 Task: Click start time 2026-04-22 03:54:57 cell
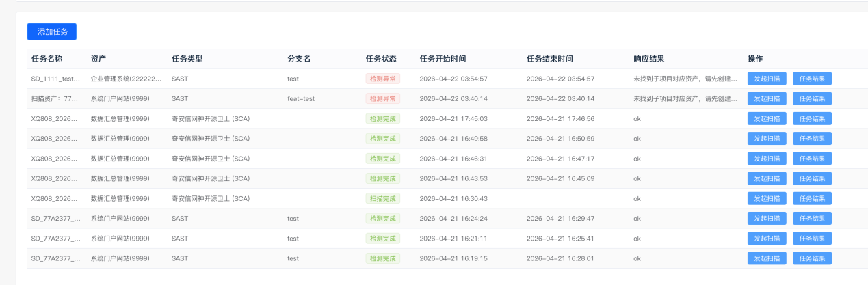pyautogui.click(x=453, y=79)
